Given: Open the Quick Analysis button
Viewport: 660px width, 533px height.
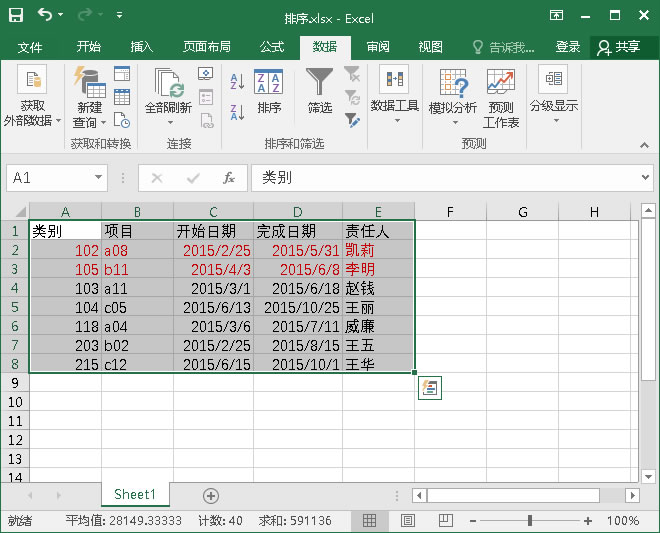Looking at the screenshot, I should coord(430,388).
